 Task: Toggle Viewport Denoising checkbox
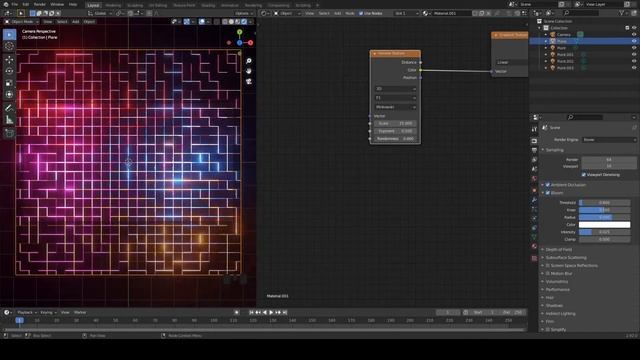point(584,175)
